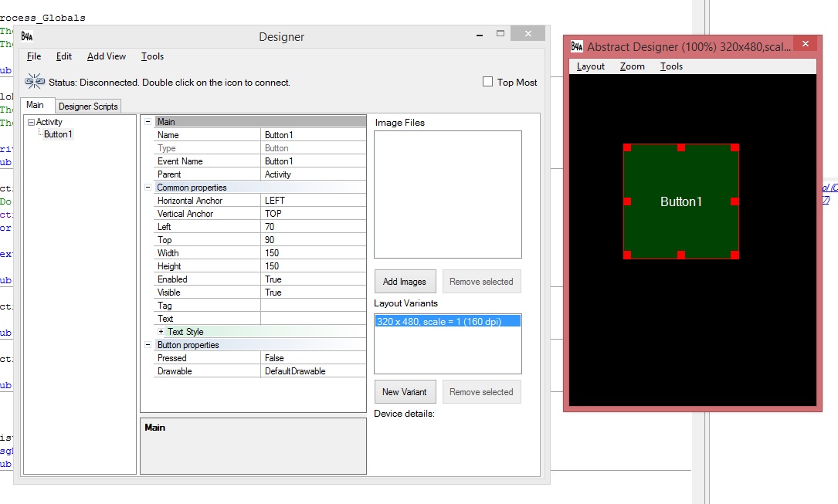838x504 pixels.
Task: Collapse the Common properties group
Action: click(148, 188)
